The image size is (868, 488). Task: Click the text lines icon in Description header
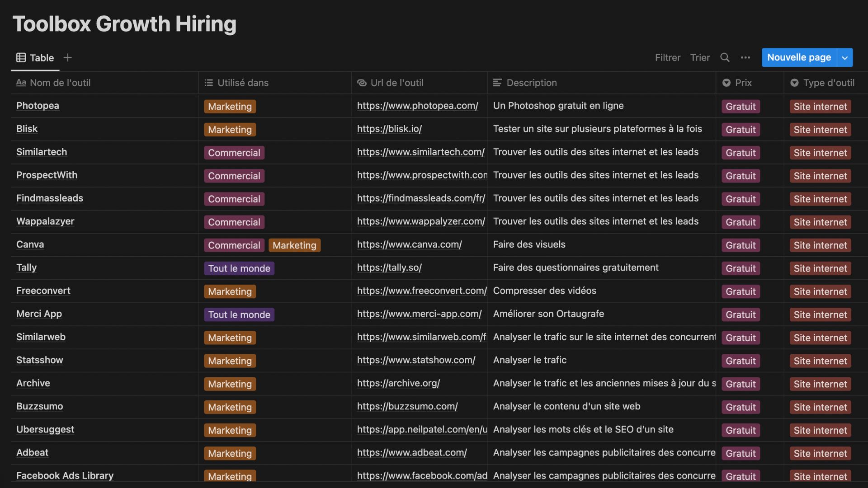click(x=497, y=83)
